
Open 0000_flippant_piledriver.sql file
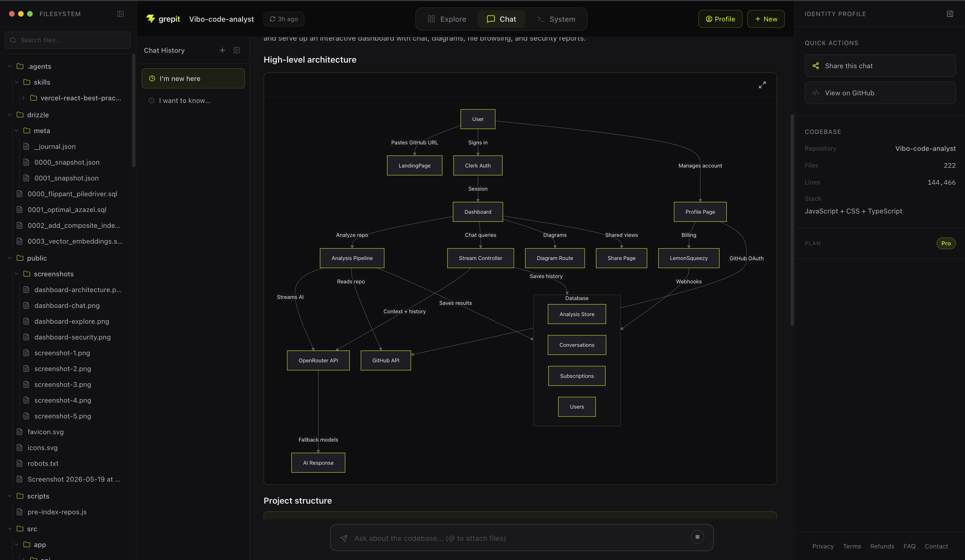point(72,194)
